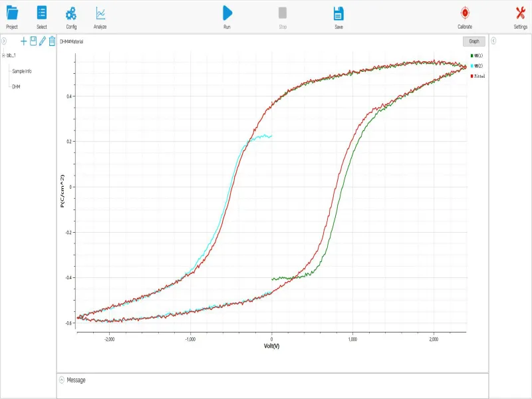Select the DHM item in the project tree
This screenshot has height=399, width=532.
pos(17,85)
